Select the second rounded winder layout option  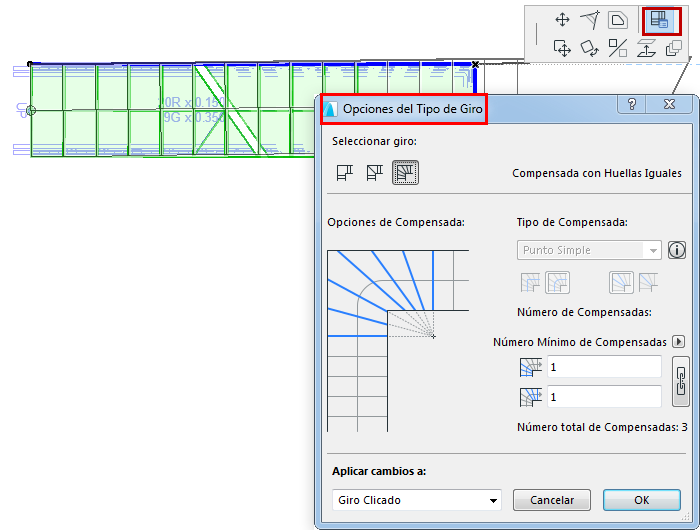558,283
